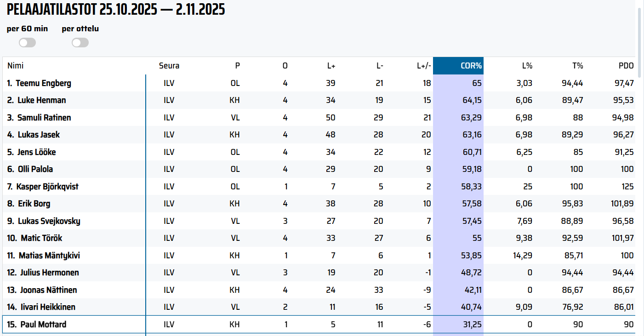Sort table by COR% column header
Viewport: 644px width, 336px height.
pyautogui.click(x=471, y=66)
